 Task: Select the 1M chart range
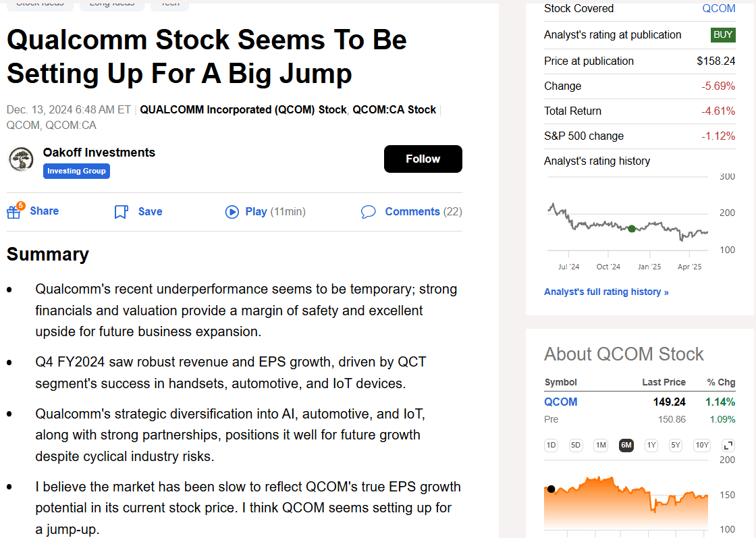[601, 446]
